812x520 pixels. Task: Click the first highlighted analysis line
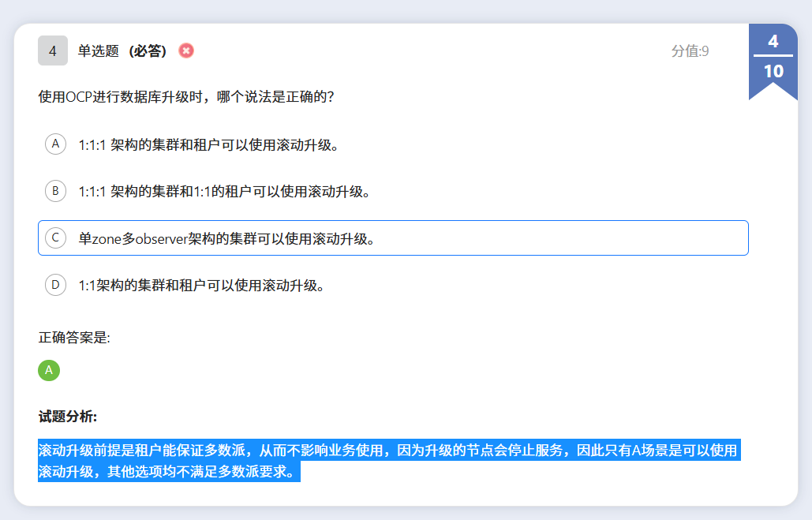387,451
